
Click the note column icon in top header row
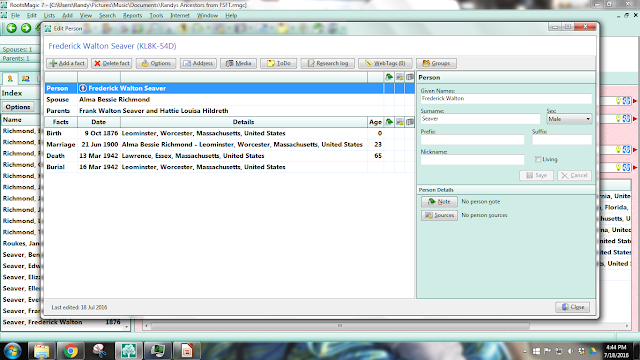click(x=389, y=77)
